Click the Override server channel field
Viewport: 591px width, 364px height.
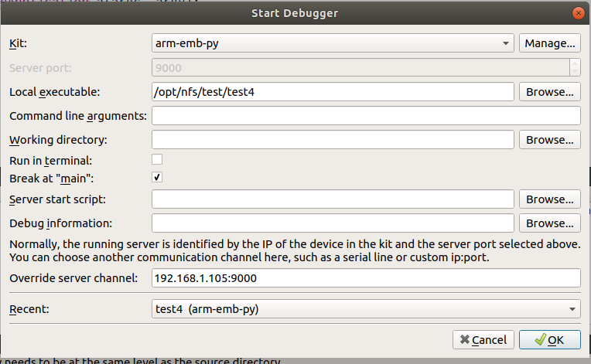pos(366,278)
